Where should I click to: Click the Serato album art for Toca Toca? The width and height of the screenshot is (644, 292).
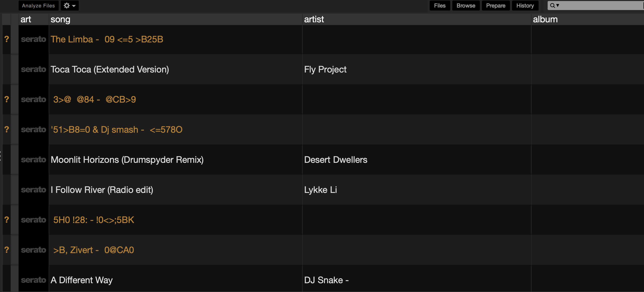click(x=34, y=69)
